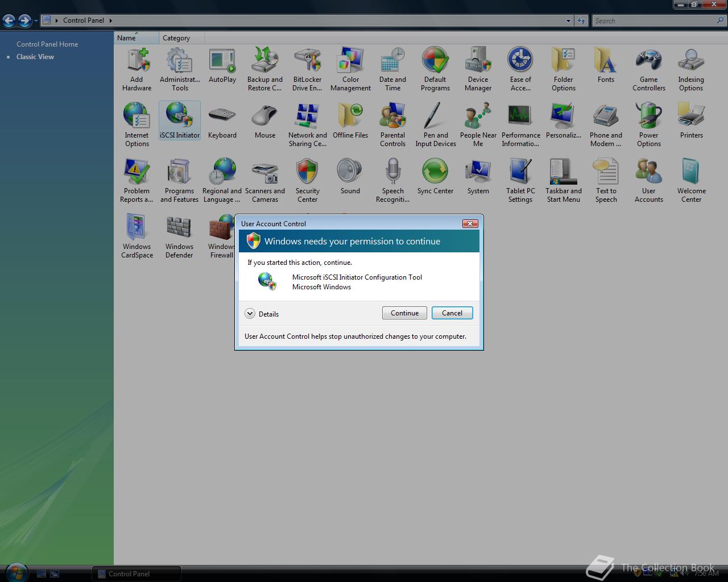Click Cancel in User Account Control

(x=452, y=313)
